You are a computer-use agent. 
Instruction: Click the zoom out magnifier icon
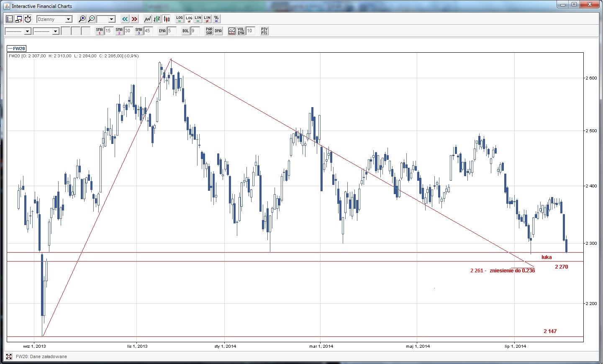(x=91, y=19)
